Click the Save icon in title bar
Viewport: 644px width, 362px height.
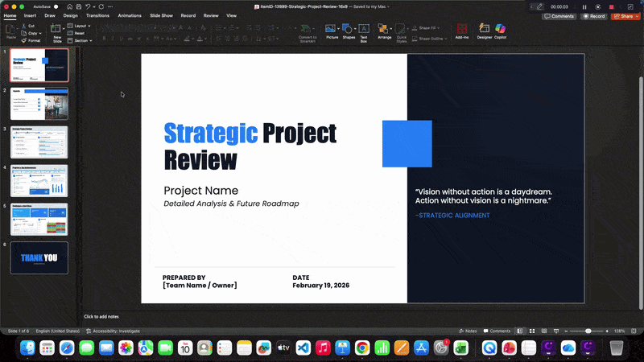point(79,6)
